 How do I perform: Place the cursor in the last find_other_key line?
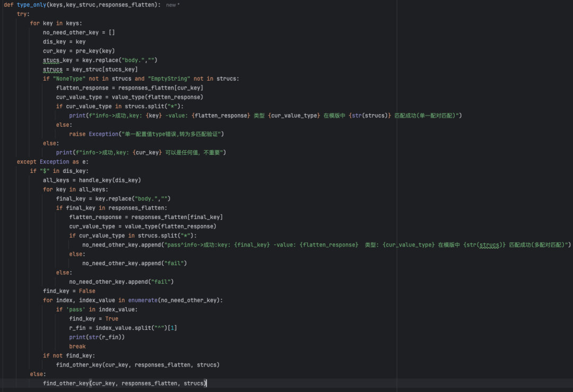125,383
